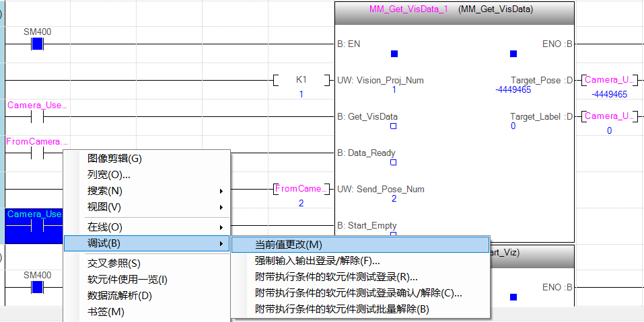Screen dimensions: 644x322
Task: Click Camera_U... output for Target_Pose
Action: point(611,80)
